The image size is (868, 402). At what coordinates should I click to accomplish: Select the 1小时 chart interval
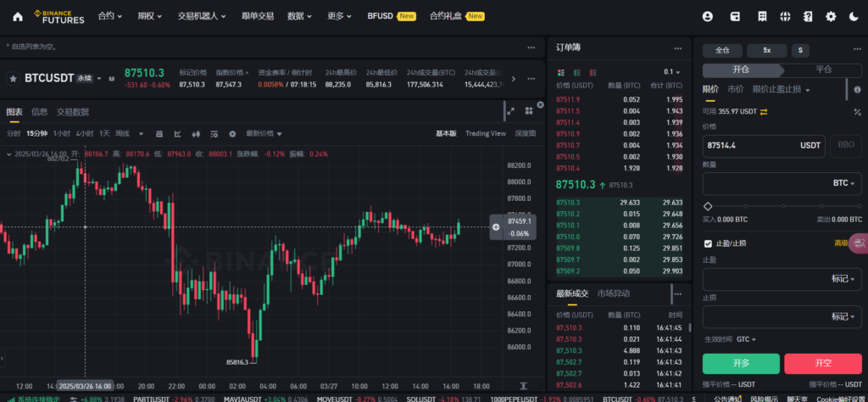(x=61, y=133)
